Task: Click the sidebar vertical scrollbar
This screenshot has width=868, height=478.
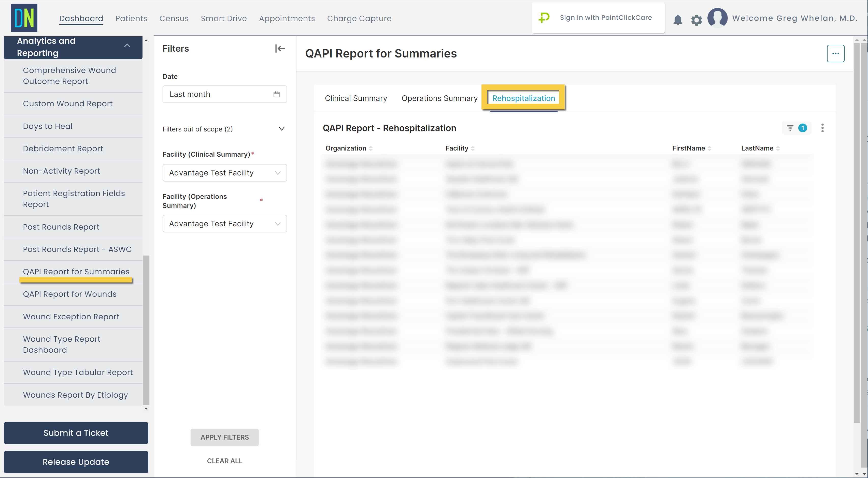Action: [146, 330]
